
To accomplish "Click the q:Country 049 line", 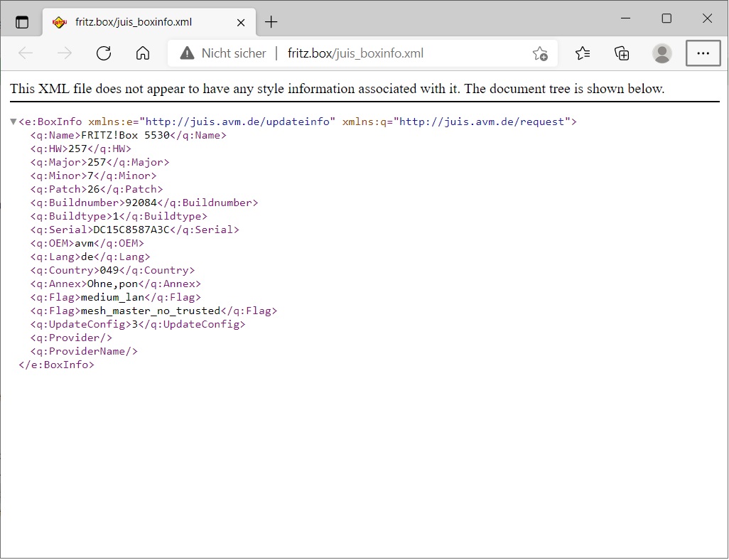I will tap(112, 270).
